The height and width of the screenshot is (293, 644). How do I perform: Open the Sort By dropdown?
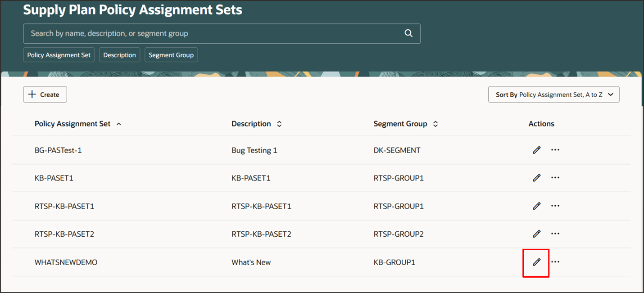pyautogui.click(x=553, y=95)
